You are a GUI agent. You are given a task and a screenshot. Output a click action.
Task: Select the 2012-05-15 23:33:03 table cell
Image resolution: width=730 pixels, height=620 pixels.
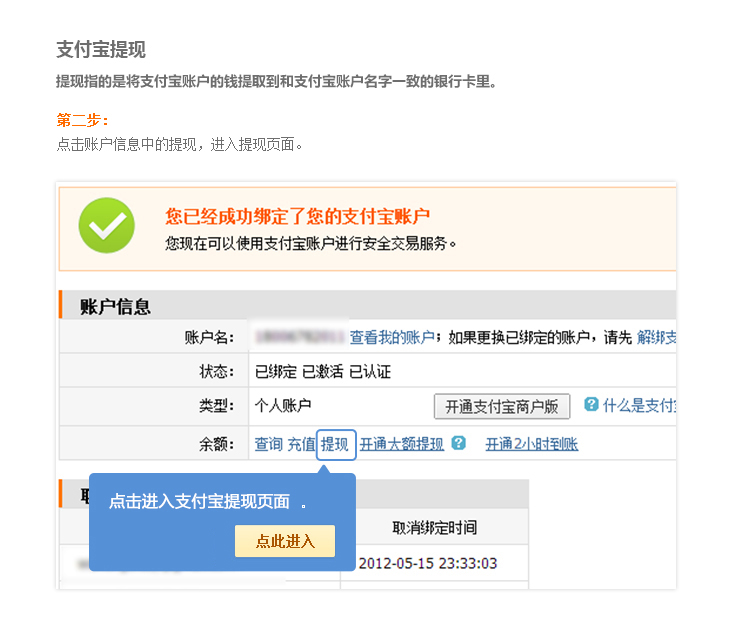click(x=428, y=563)
